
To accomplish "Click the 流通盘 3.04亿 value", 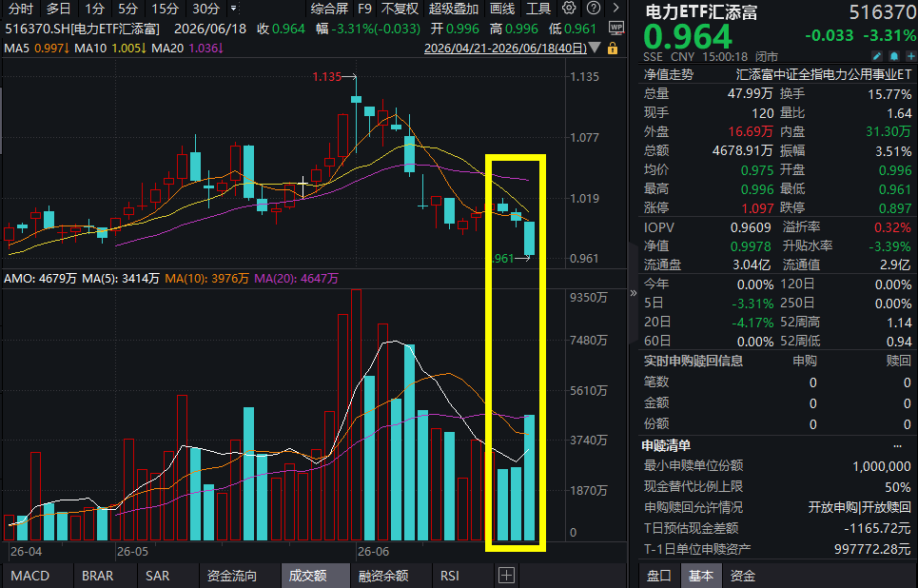I will (752, 265).
